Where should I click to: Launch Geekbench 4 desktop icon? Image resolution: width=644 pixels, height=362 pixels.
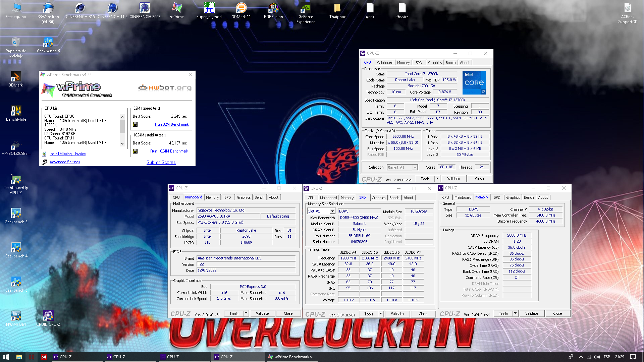[16, 250]
